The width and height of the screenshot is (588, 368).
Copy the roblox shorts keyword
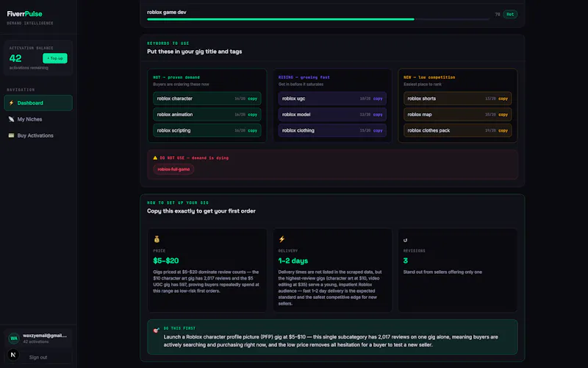click(x=503, y=99)
